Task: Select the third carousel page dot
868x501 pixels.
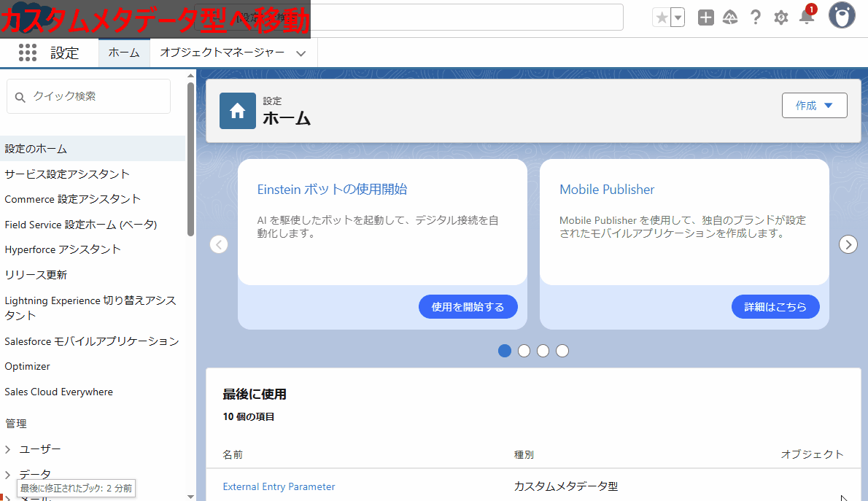Action: pos(543,351)
